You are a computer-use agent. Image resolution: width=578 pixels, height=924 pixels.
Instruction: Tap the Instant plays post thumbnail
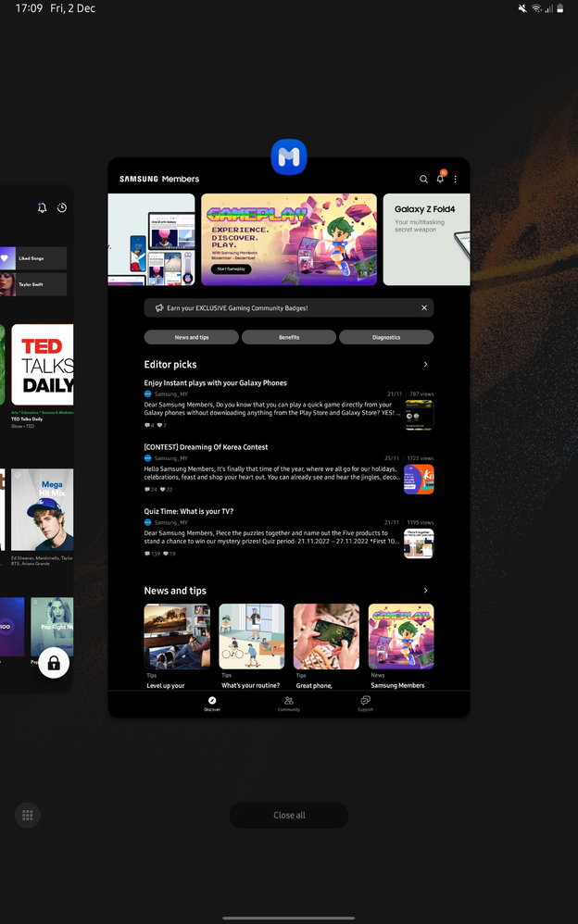419,415
